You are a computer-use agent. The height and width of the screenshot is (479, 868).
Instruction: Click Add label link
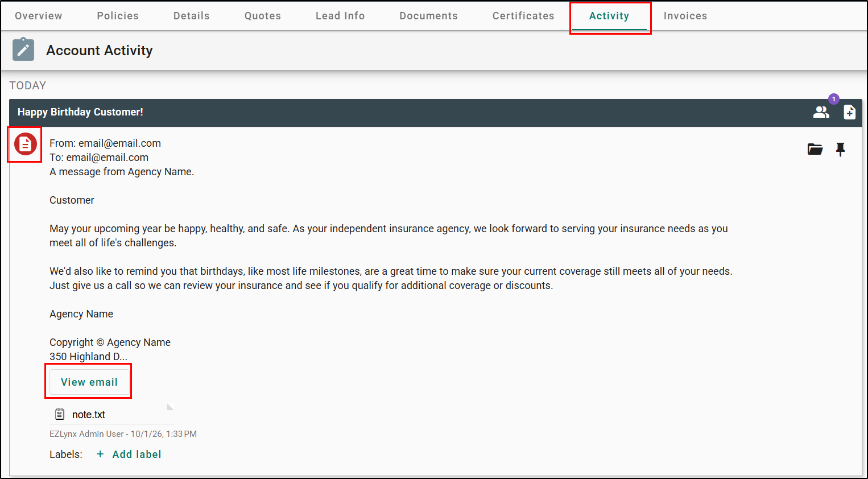(x=137, y=455)
